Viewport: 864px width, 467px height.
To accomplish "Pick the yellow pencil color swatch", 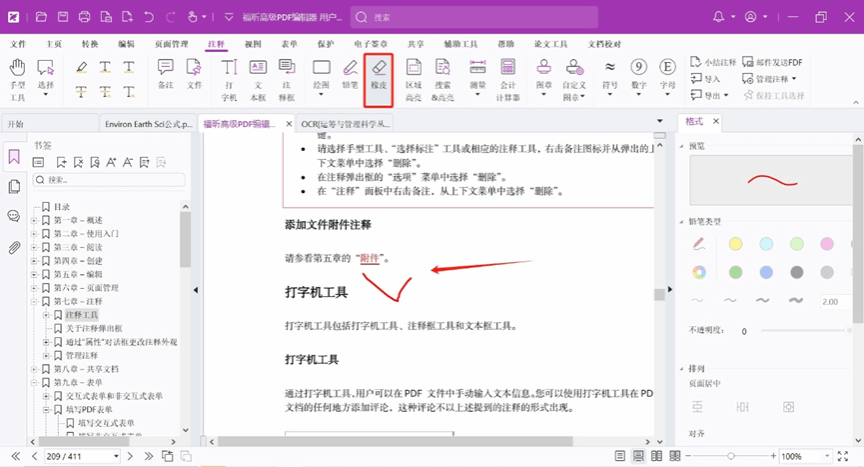I will [x=735, y=244].
